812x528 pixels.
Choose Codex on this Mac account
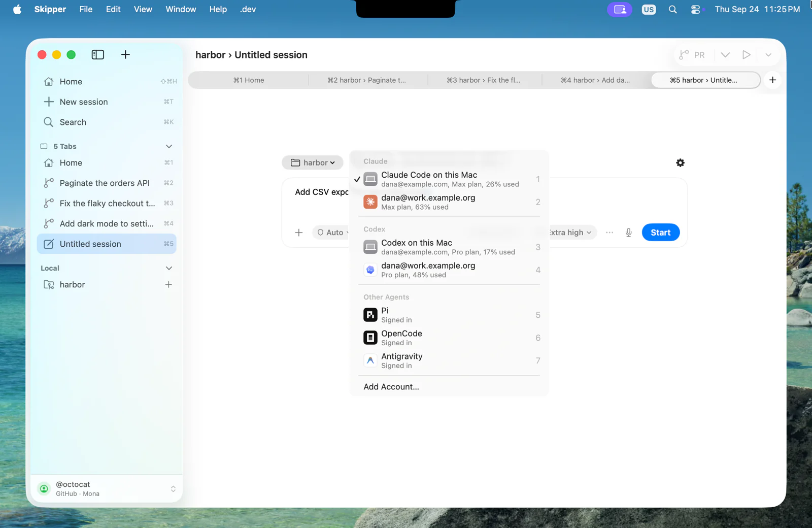(450, 247)
